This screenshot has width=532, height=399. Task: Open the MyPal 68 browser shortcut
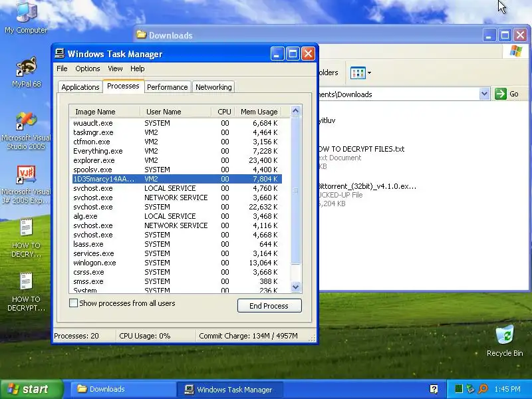[x=26, y=72]
